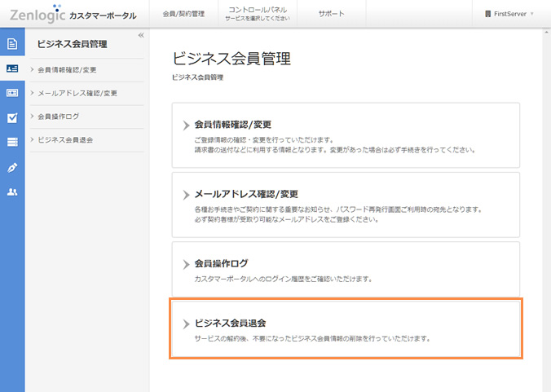Screen dimensions: 551x392
Task: Click the highlighted ビジネス会員退会 card
Action: pyautogui.click(x=346, y=329)
